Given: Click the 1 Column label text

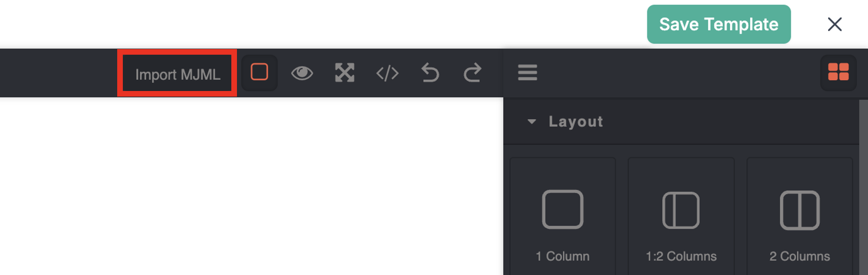Looking at the screenshot, I should (x=562, y=256).
